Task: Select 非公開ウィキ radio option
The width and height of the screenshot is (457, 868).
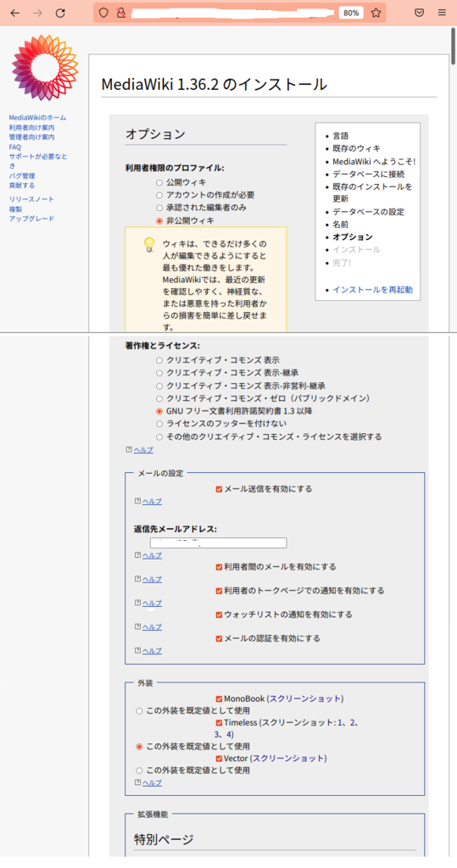Action: pyautogui.click(x=159, y=220)
